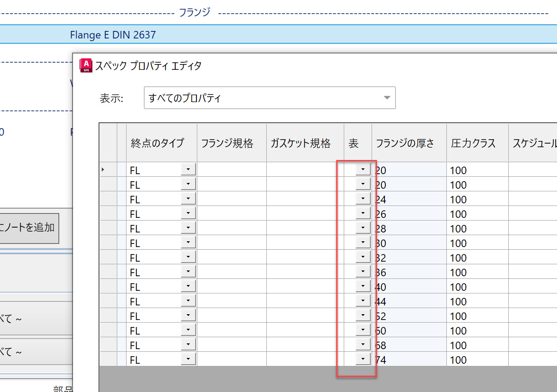The image size is (557, 392).
Task: Open the 表 dropdown in the last row
Action: [362, 359]
